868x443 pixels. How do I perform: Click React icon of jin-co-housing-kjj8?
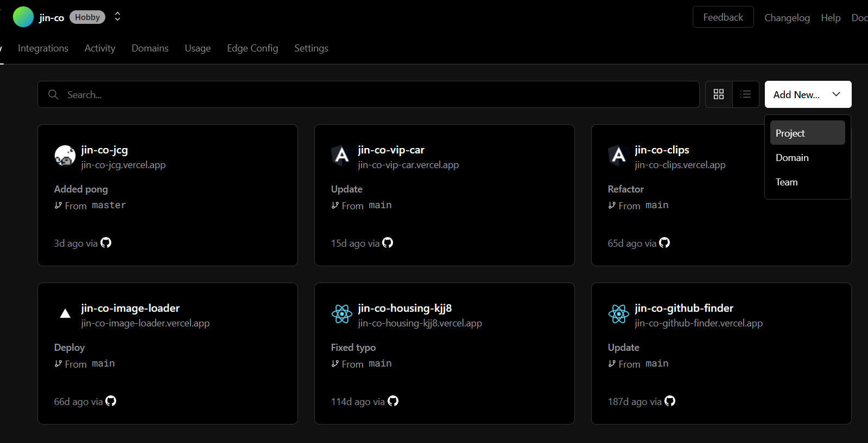(342, 313)
